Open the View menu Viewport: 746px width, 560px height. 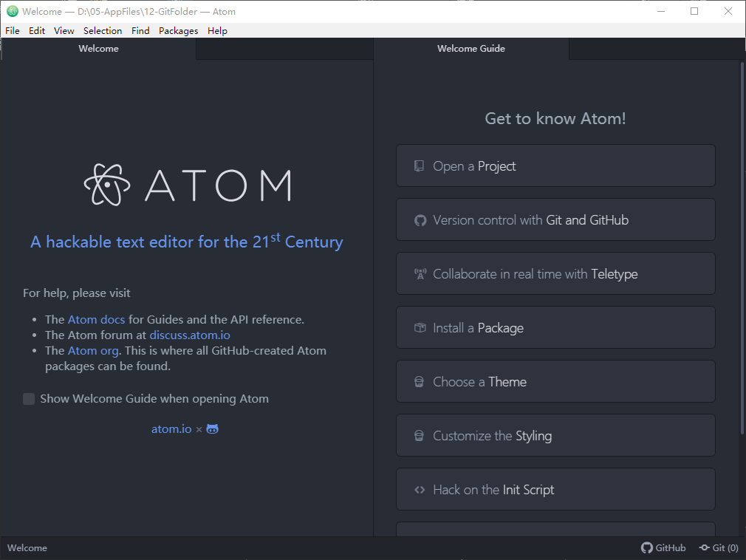64,30
